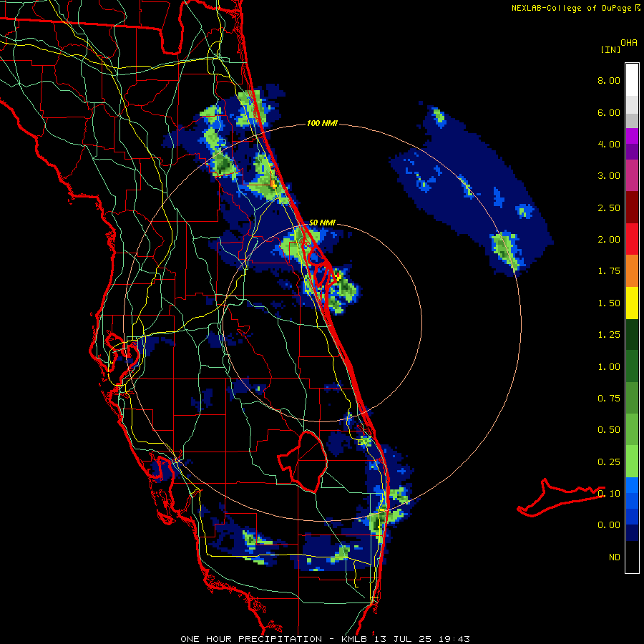Click the OHA product label
The width and height of the screenshot is (644, 644).
(x=629, y=43)
